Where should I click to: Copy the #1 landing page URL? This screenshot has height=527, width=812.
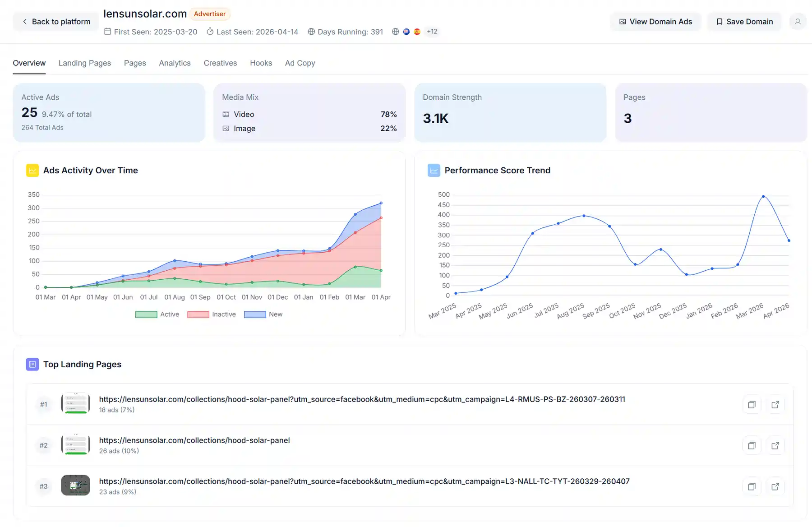click(752, 404)
